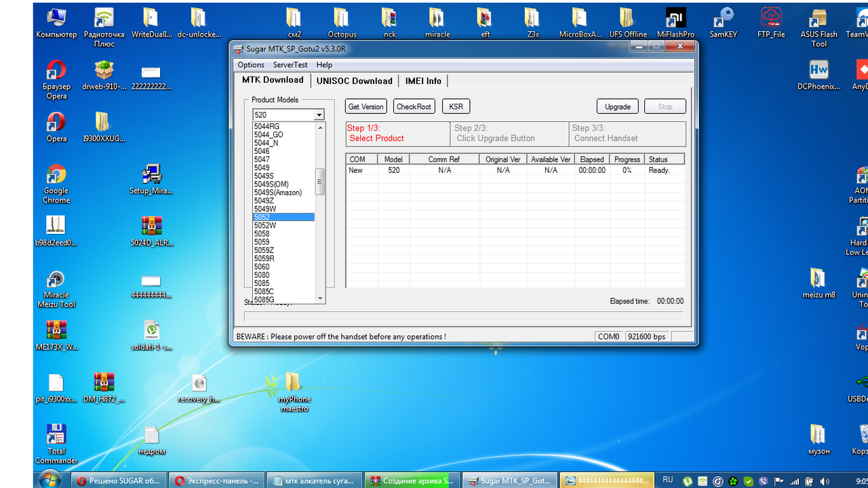
Task: Click the 921600 bps status bar entry
Action: [x=646, y=336]
